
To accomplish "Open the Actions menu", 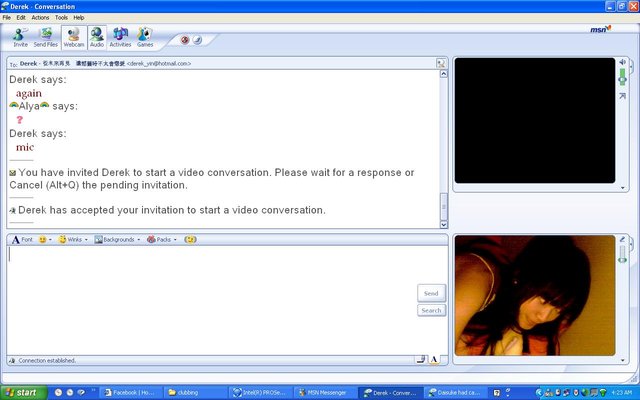I will point(40,17).
